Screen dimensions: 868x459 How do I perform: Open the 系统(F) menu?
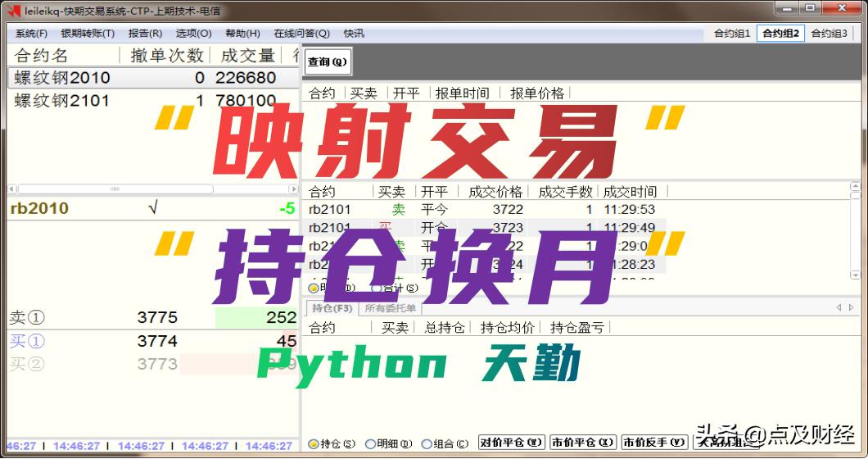(31, 34)
